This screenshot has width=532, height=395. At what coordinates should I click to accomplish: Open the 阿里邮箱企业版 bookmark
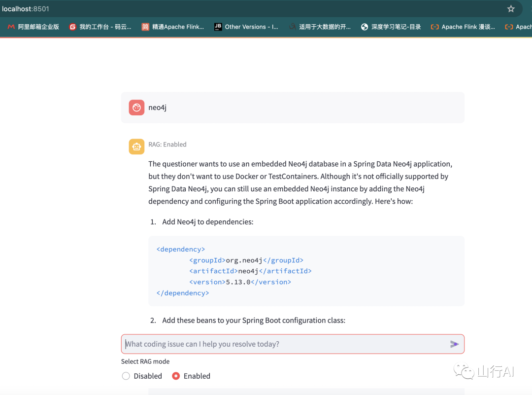33,27
